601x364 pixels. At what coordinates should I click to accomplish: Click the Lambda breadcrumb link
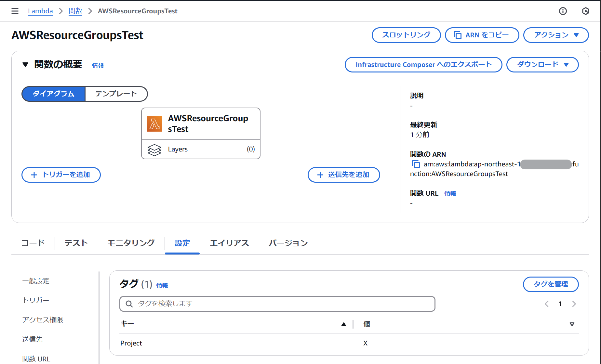[40, 11]
